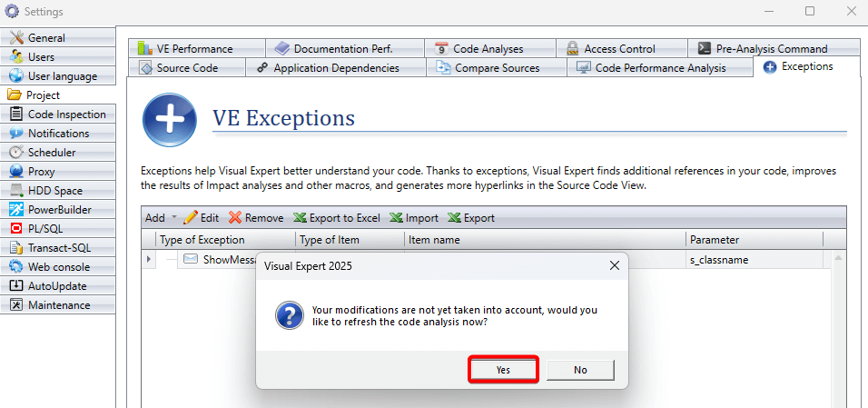Click the PL/SQL Oracle icon
Viewport: 868px width, 408px height.
17,228
